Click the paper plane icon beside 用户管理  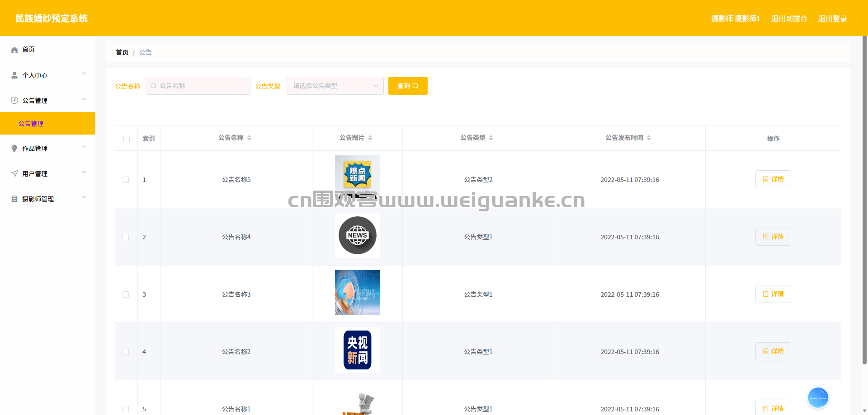coord(14,174)
